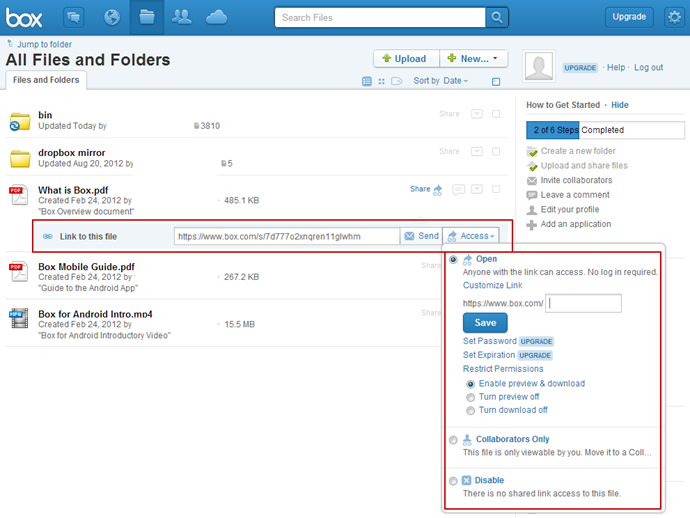This screenshot has width=690, height=518.
Task: Open the updates messages icon in header
Action: (x=73, y=18)
